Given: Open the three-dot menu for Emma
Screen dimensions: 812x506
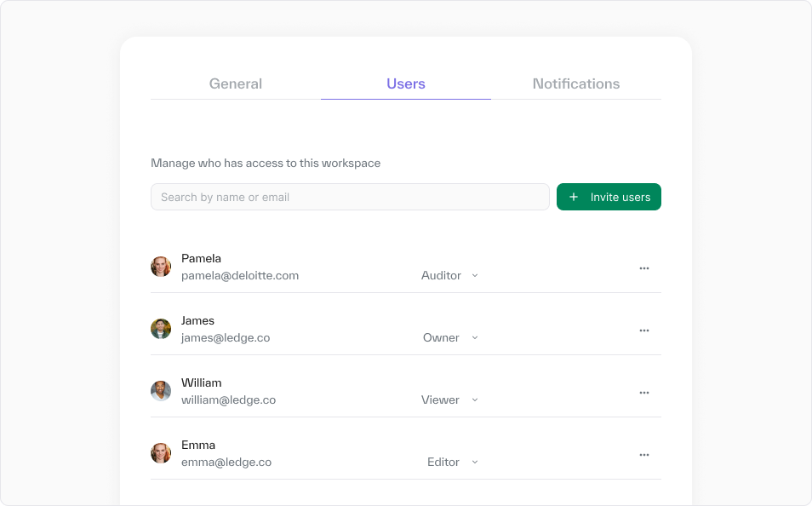Looking at the screenshot, I should click(644, 455).
